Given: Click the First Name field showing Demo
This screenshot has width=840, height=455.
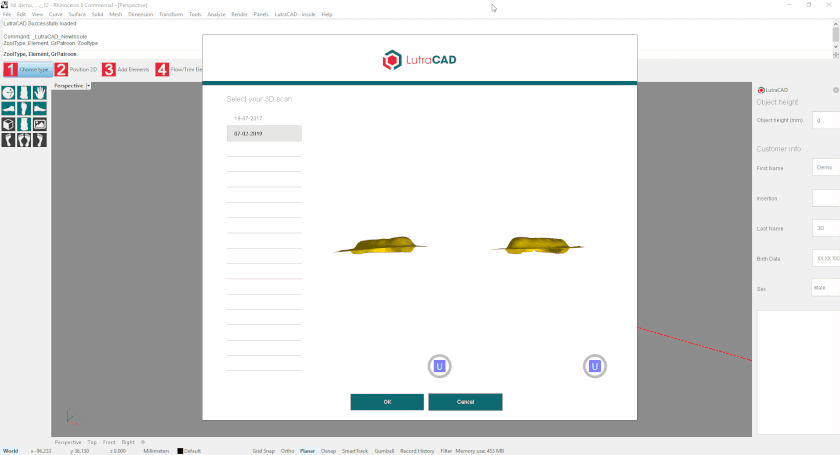Looking at the screenshot, I should [826, 167].
